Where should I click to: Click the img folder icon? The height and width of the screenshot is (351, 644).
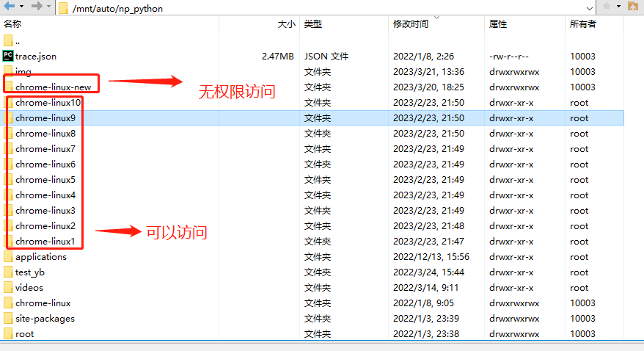(8, 71)
